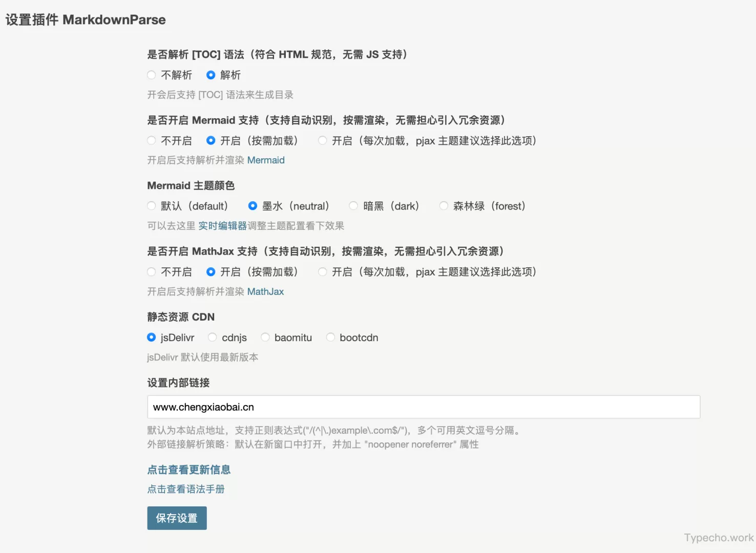
Task: Click the www.chengxiaobai.cn internal link field
Action: [x=423, y=407]
